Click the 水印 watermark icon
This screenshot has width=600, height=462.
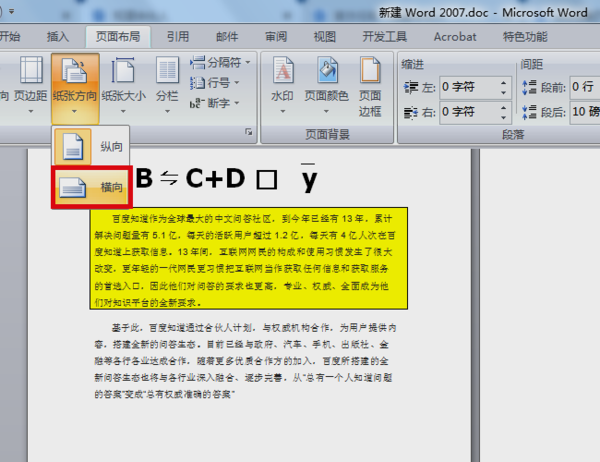click(x=283, y=70)
